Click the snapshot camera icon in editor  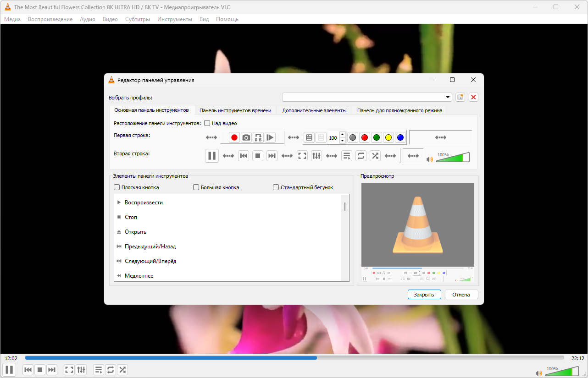coord(246,137)
